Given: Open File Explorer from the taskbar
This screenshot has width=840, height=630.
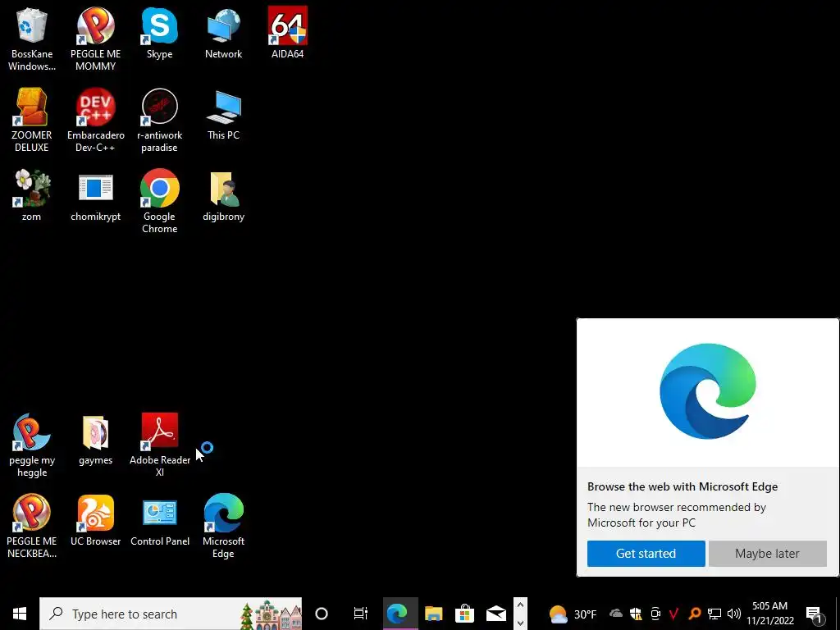Looking at the screenshot, I should click(433, 614).
